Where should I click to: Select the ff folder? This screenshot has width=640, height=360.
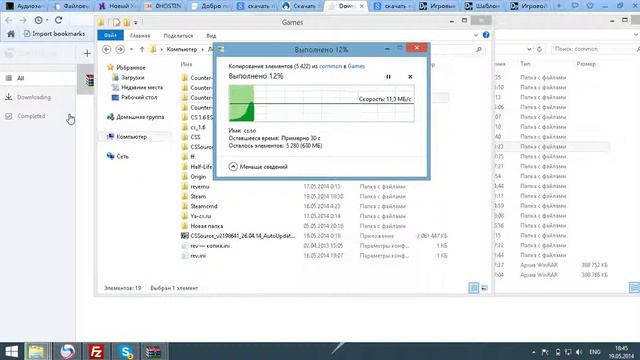click(188, 157)
